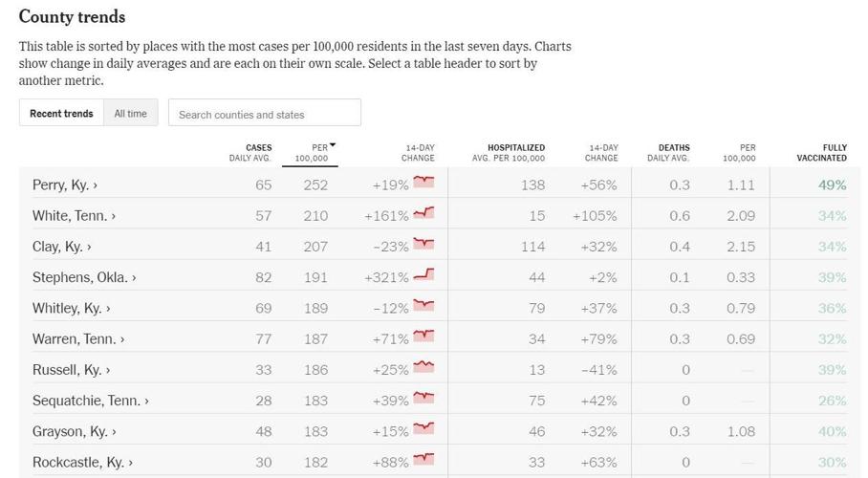This screenshot has height=478, width=868.
Task: Sort by Hospitalized Avg. Per 100,000
Action: tap(509, 153)
